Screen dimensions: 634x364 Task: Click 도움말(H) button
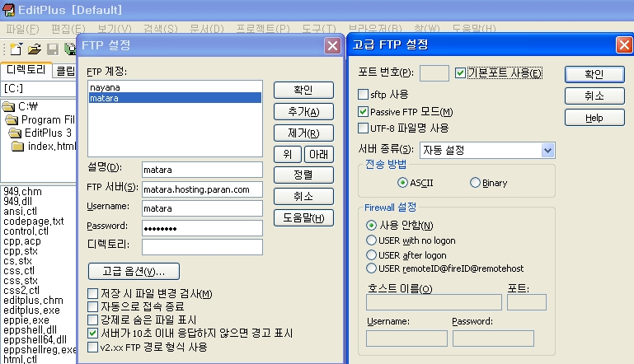coord(303,217)
